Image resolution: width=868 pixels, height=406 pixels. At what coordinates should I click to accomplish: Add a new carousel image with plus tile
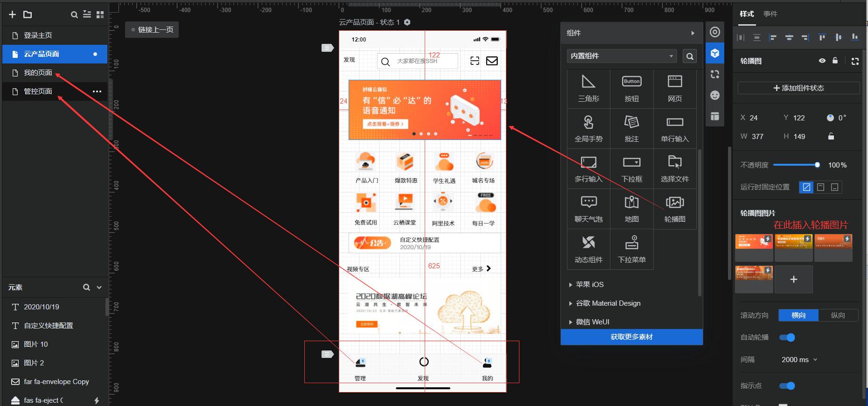794,280
